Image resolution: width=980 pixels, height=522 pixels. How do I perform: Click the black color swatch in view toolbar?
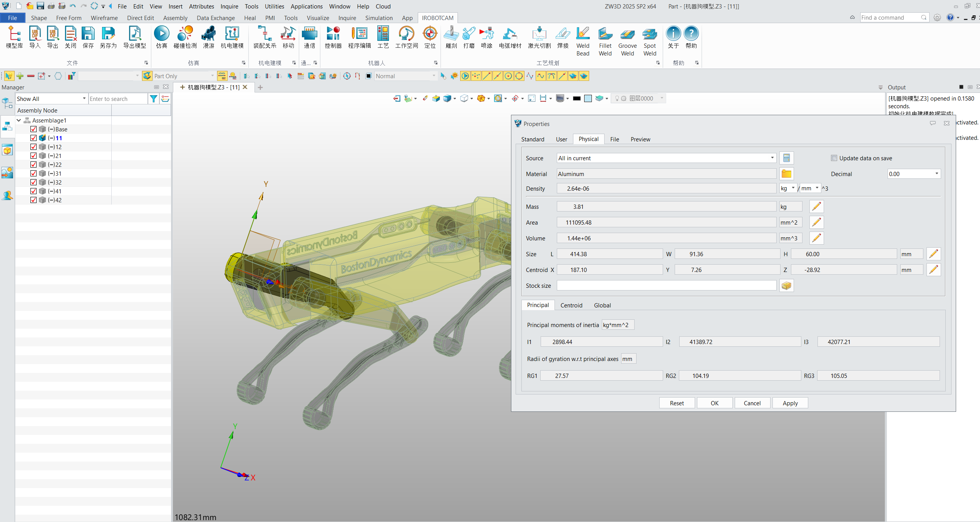pos(576,99)
